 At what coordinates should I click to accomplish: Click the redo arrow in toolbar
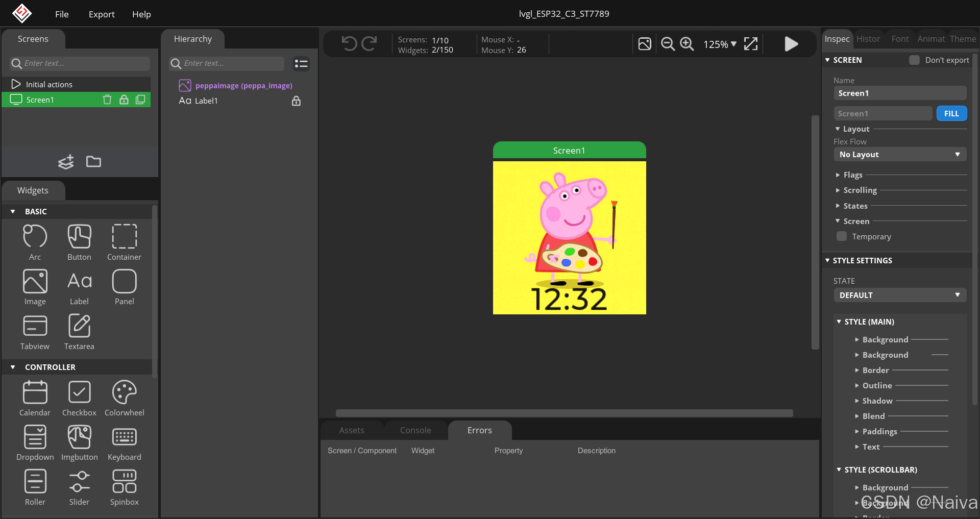(369, 44)
